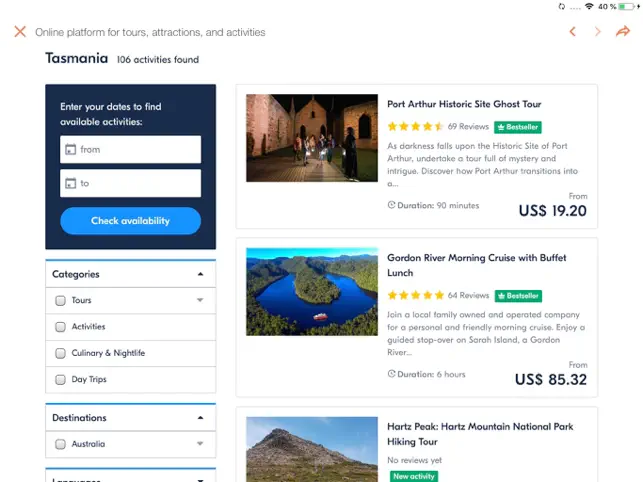This screenshot has width=643, height=482.
Task: Click the to date input field
Action: [130, 183]
